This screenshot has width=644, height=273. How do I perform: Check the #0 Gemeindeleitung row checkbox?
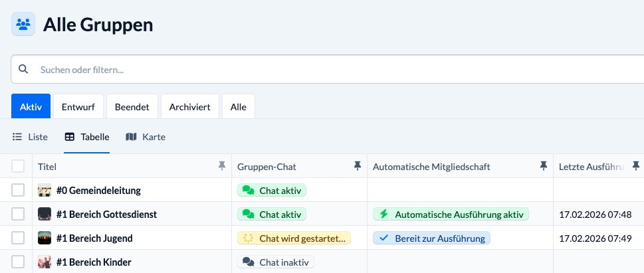click(x=18, y=191)
